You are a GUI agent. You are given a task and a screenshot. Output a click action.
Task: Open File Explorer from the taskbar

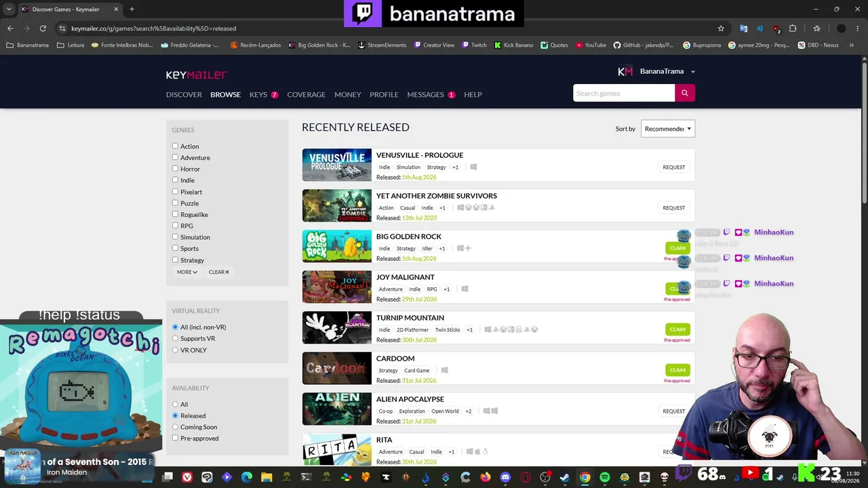(x=267, y=477)
